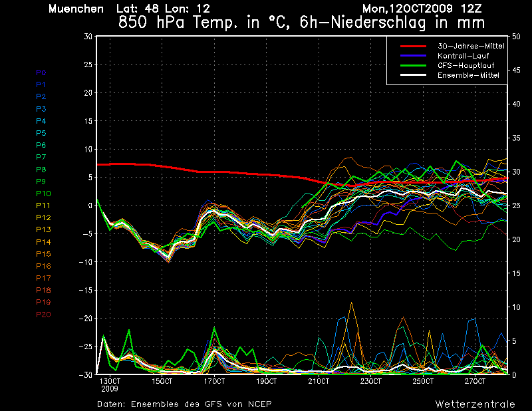The width and height of the screenshot is (532, 411).
Task: Click the Mon,12OCT2009 12Z run date
Action: click(x=422, y=9)
